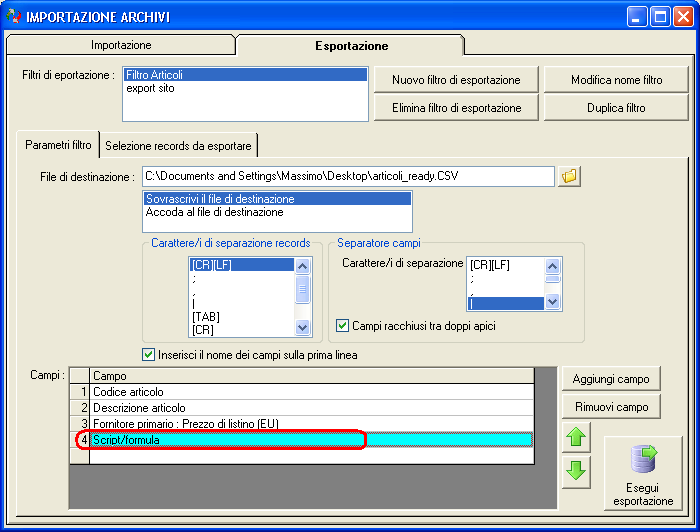Select [CR] in record separator list
This screenshot has width=700, height=532.
click(242, 330)
